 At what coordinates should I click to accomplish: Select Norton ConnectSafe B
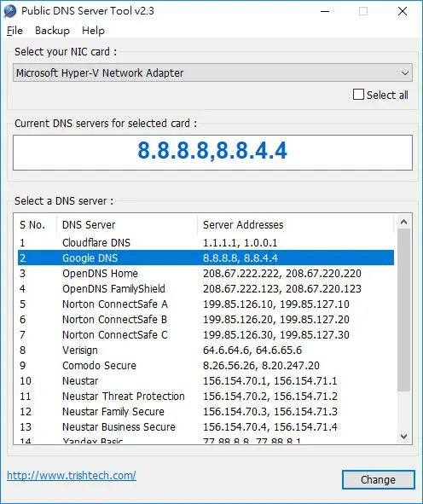[206, 320]
